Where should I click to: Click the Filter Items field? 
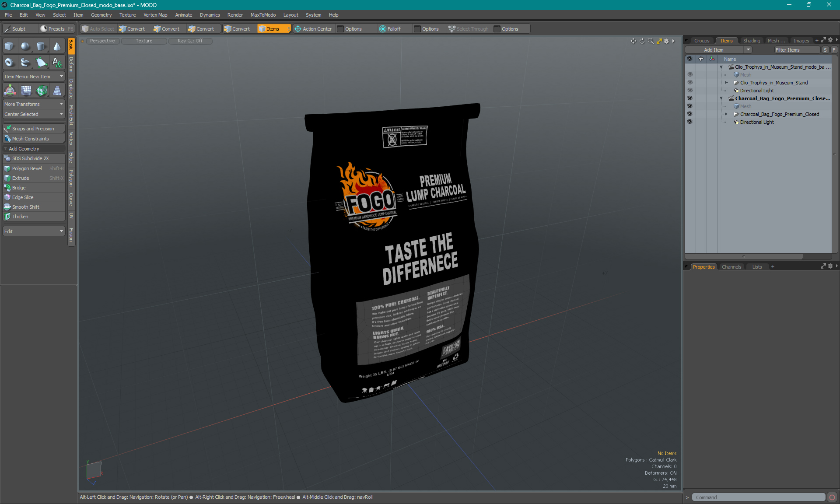[x=796, y=50]
